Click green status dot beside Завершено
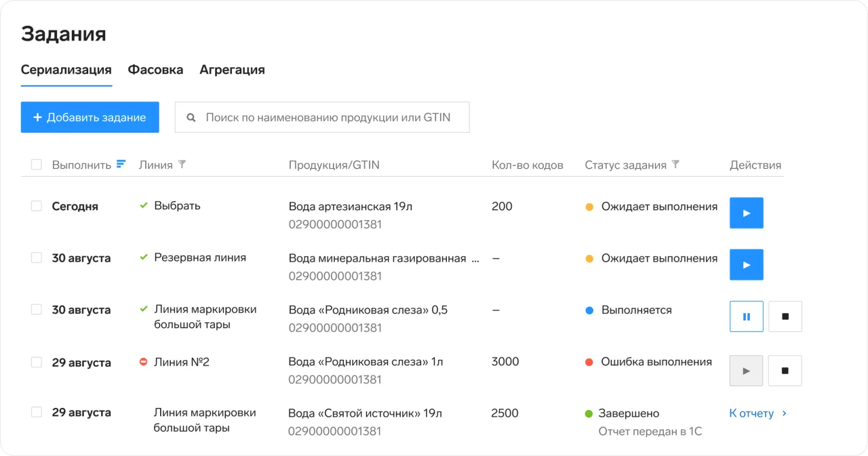The image size is (868, 456). coord(589,413)
